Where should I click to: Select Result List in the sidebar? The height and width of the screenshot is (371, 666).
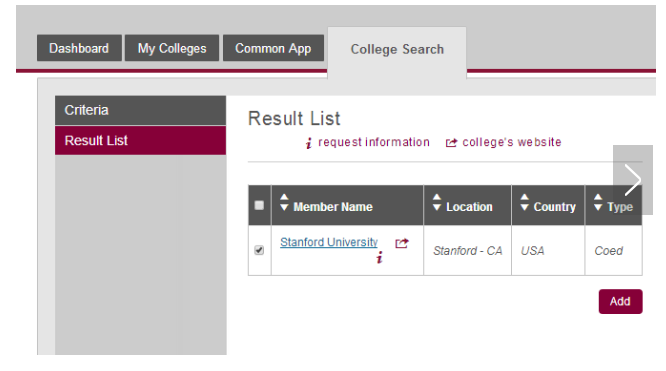click(x=140, y=140)
